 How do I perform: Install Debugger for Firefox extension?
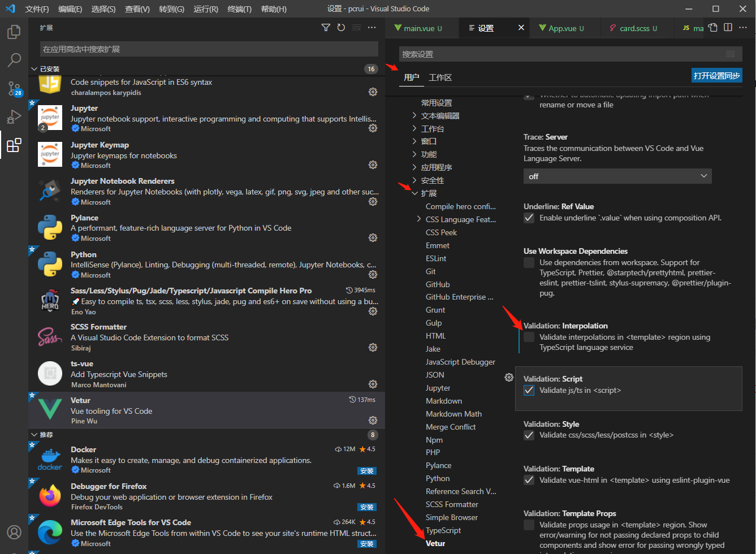click(367, 507)
